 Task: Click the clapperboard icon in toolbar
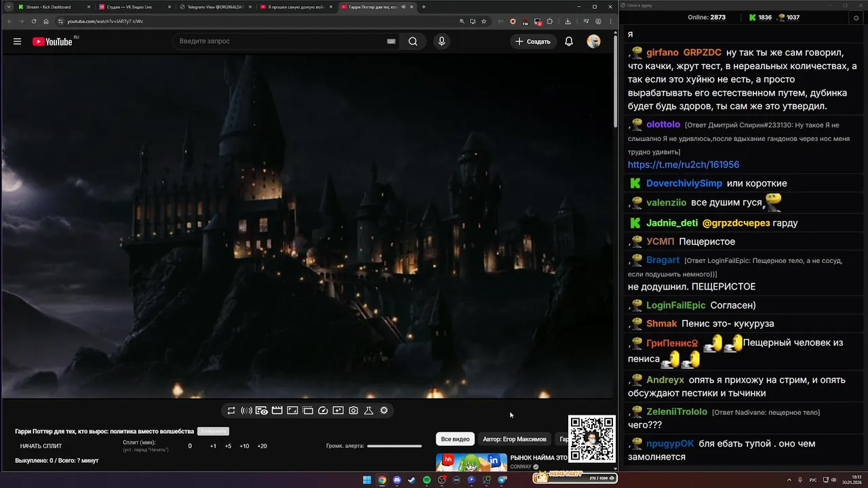[277, 411]
